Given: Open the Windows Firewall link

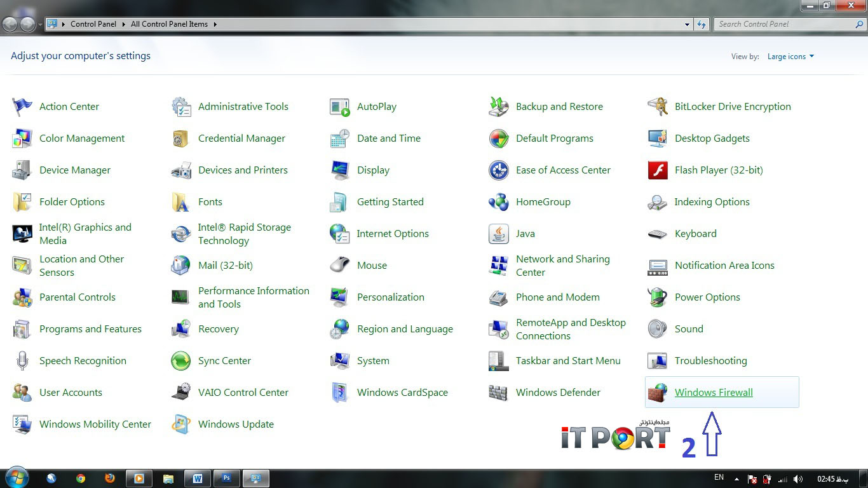Looking at the screenshot, I should (x=714, y=393).
